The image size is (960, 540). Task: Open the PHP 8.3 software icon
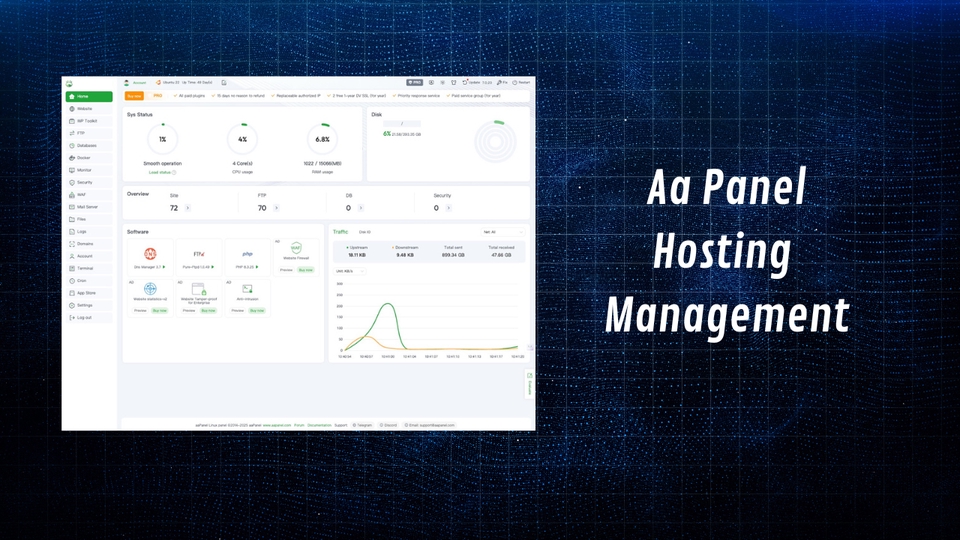[x=247, y=254]
